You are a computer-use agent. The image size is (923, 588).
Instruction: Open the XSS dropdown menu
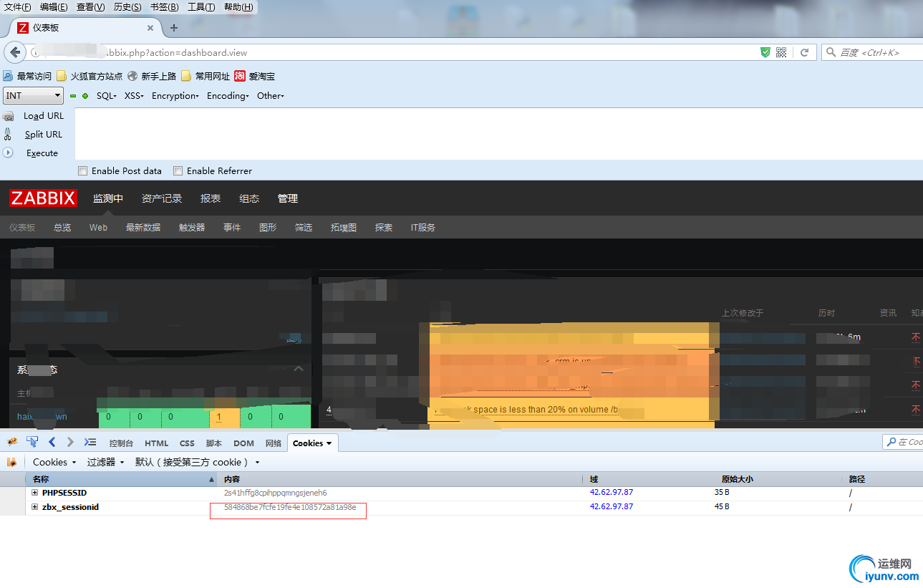(134, 96)
